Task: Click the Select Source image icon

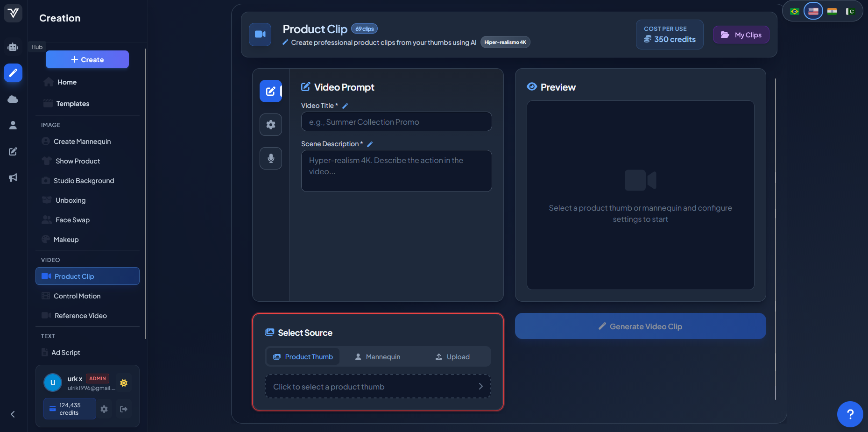Action: click(x=269, y=333)
